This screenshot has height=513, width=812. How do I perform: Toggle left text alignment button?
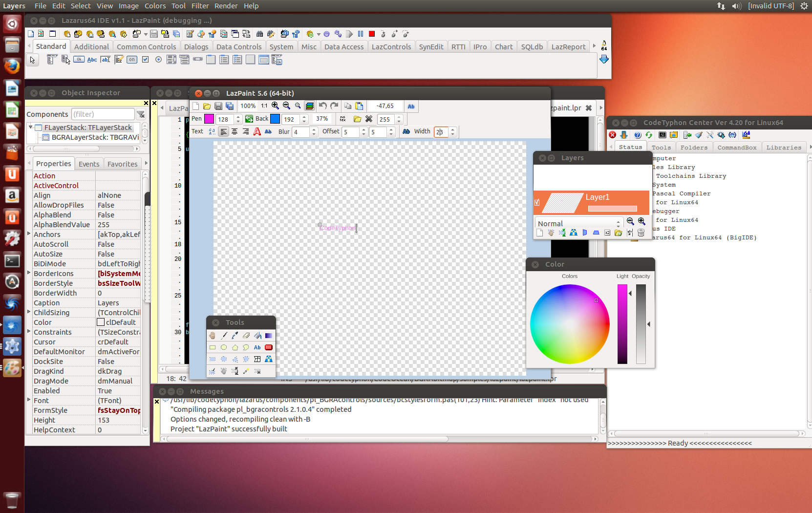click(223, 131)
